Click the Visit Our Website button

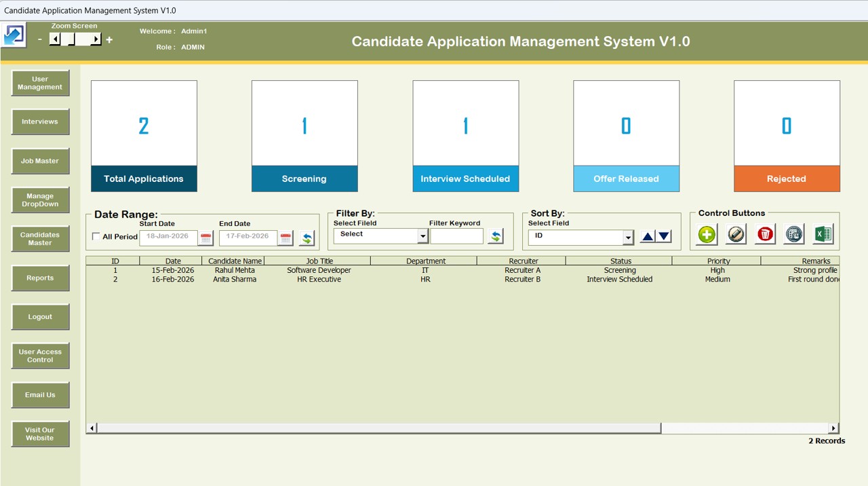point(40,434)
